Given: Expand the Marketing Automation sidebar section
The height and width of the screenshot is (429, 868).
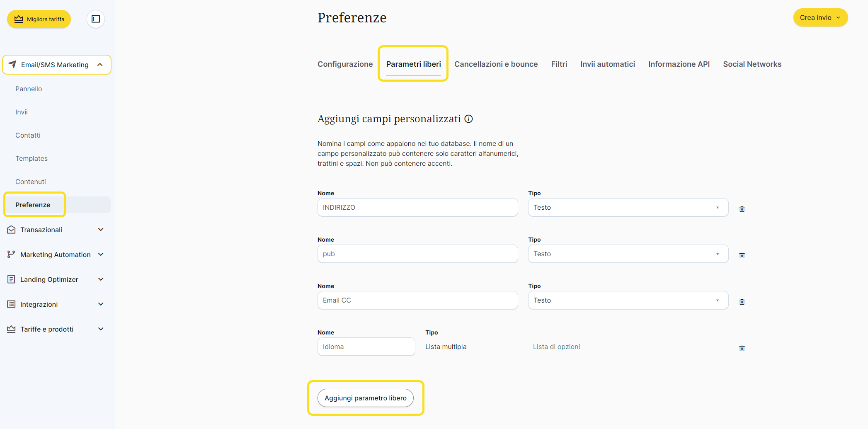Looking at the screenshot, I should [x=56, y=254].
